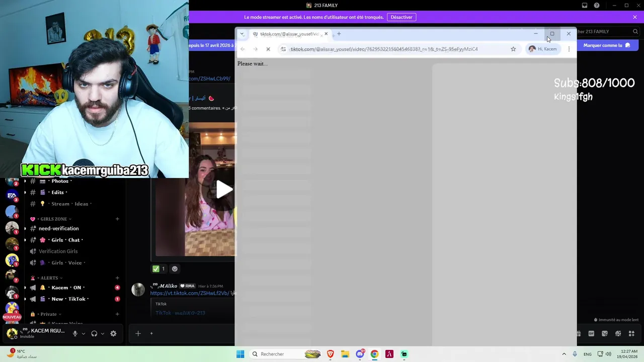Dismiss the streamer mode banner

635,17
